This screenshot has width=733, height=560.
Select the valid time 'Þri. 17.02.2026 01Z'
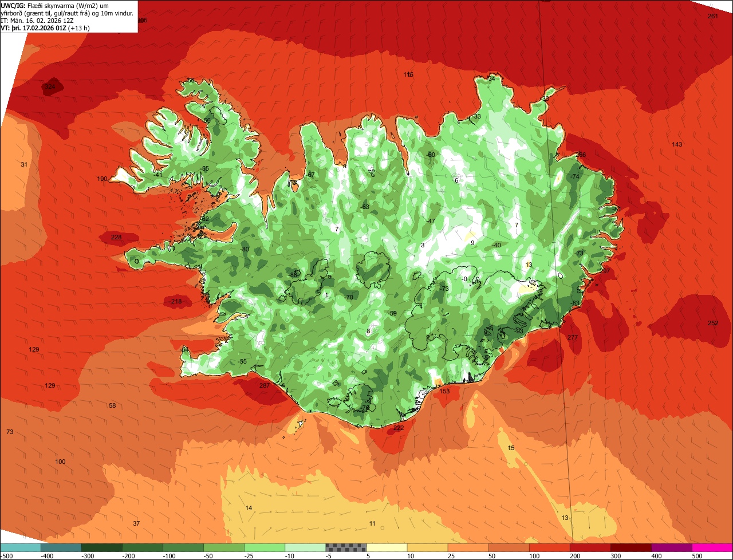pos(38,27)
